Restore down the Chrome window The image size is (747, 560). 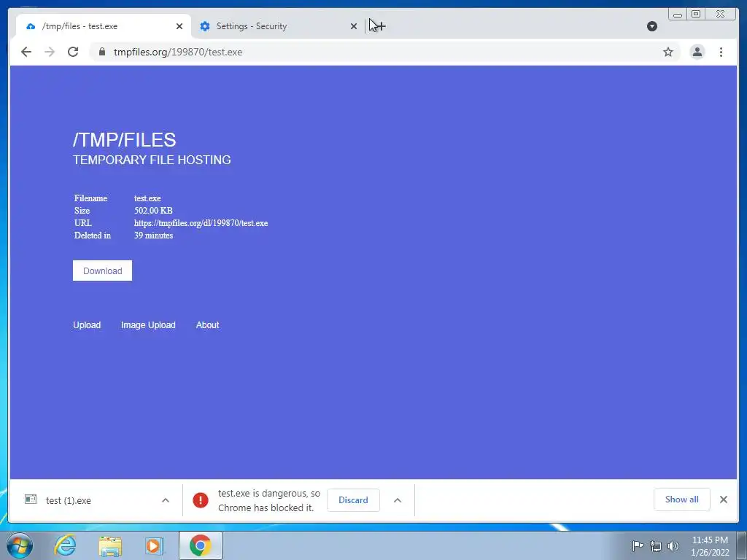pos(696,15)
